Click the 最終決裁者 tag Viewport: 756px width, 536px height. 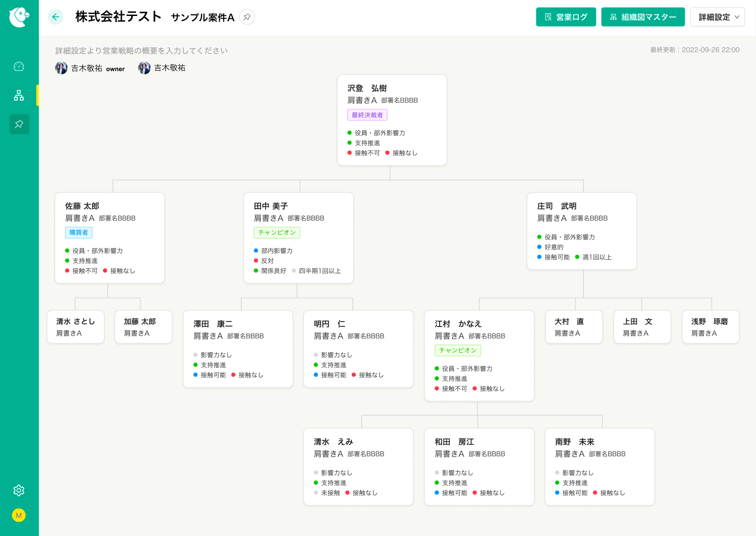(x=367, y=115)
